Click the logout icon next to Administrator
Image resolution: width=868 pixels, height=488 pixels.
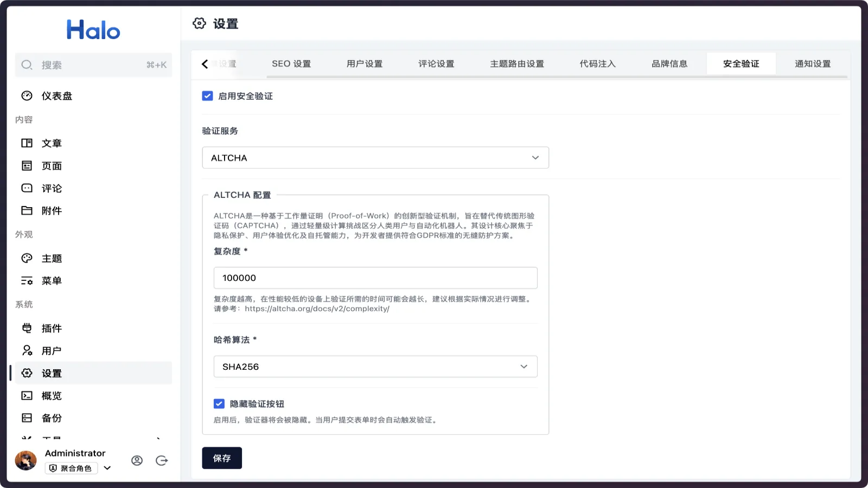[161, 460]
